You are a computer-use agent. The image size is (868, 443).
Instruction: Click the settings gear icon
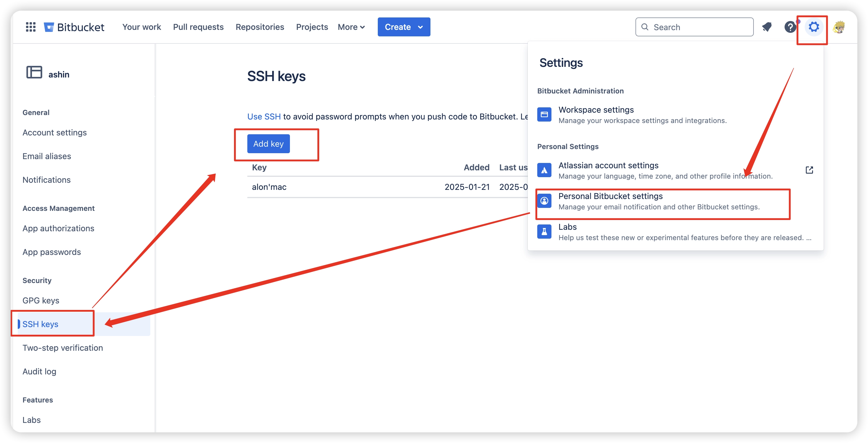tap(813, 27)
